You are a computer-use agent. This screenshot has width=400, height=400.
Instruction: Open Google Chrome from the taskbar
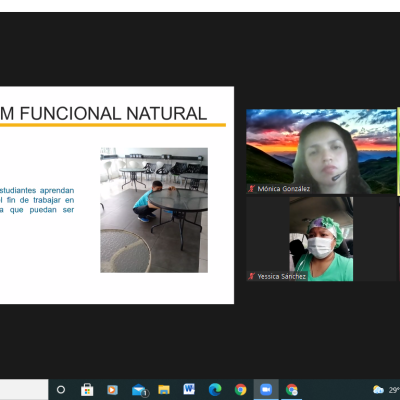[240, 389]
